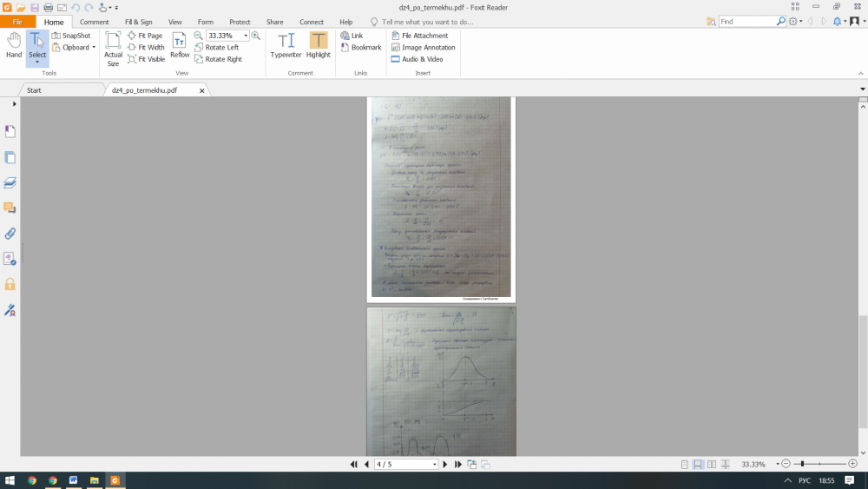This screenshot has width=868, height=489.
Task: Enable Reflow mode
Action: click(180, 45)
